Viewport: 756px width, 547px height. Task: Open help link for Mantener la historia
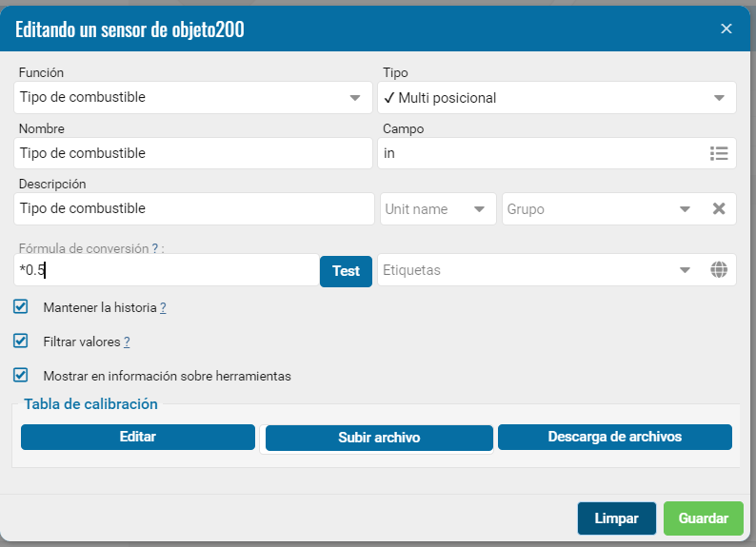click(x=163, y=307)
